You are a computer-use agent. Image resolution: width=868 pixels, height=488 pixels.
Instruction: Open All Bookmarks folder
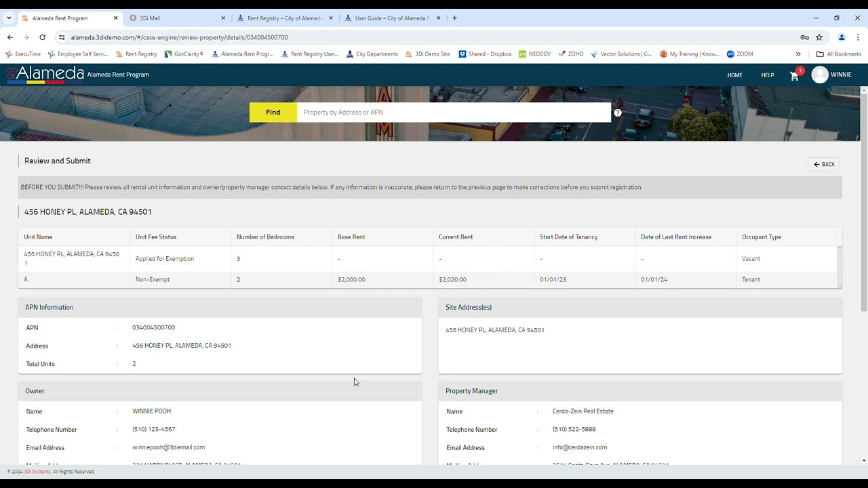839,54
